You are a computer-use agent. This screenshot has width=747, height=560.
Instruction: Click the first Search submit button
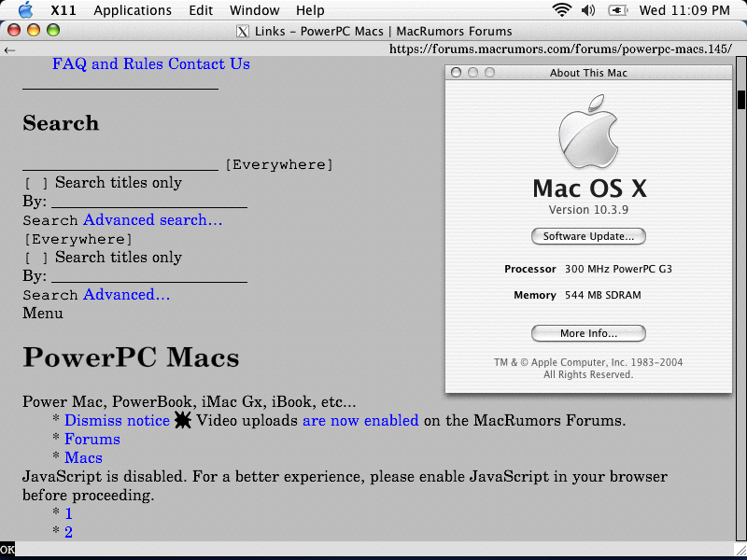50,220
